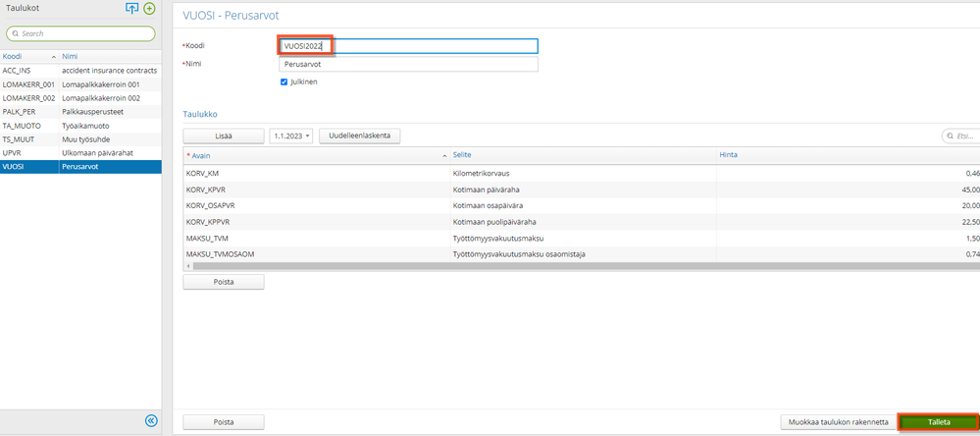Click the KORV_KM key cell
980x436 pixels.
(316, 173)
